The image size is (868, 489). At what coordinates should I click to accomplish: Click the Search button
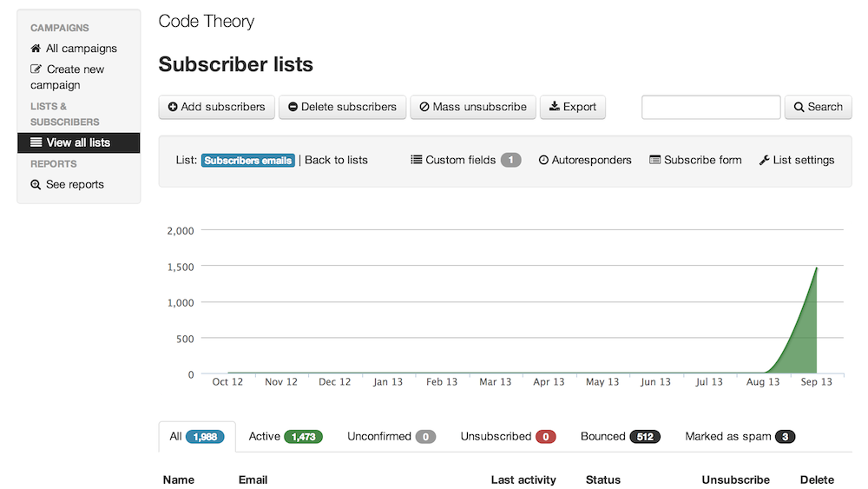pyautogui.click(x=819, y=107)
